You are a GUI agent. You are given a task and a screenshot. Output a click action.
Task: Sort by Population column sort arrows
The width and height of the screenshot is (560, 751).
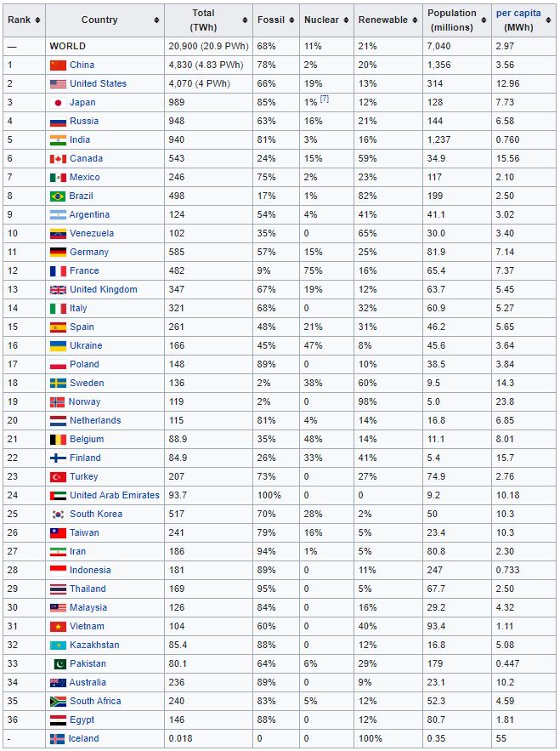tap(484, 20)
